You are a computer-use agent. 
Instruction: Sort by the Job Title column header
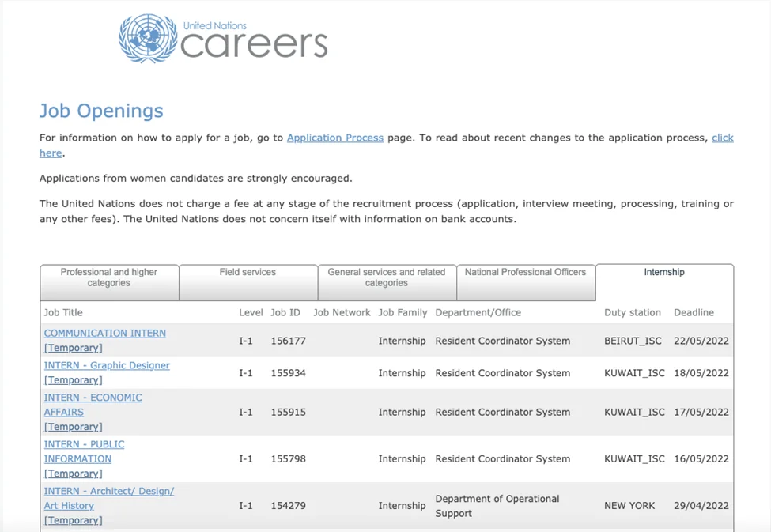coord(63,313)
